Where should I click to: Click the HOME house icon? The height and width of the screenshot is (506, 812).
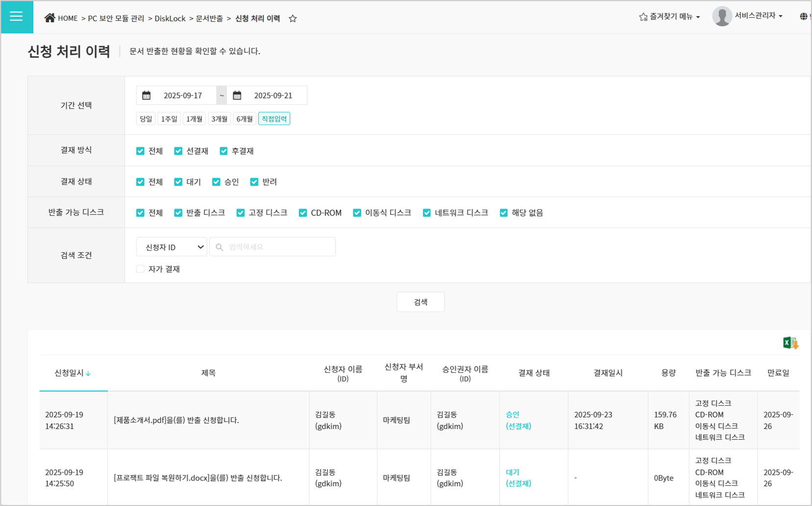pyautogui.click(x=49, y=18)
